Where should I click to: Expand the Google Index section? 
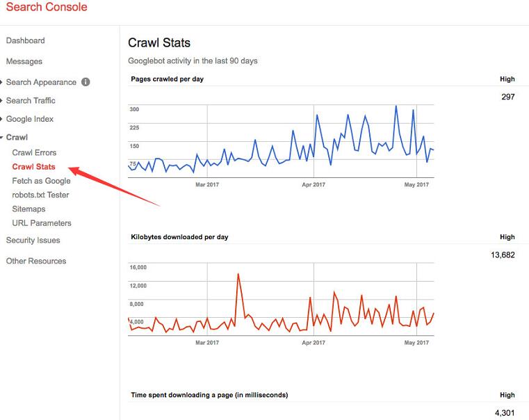pos(29,119)
